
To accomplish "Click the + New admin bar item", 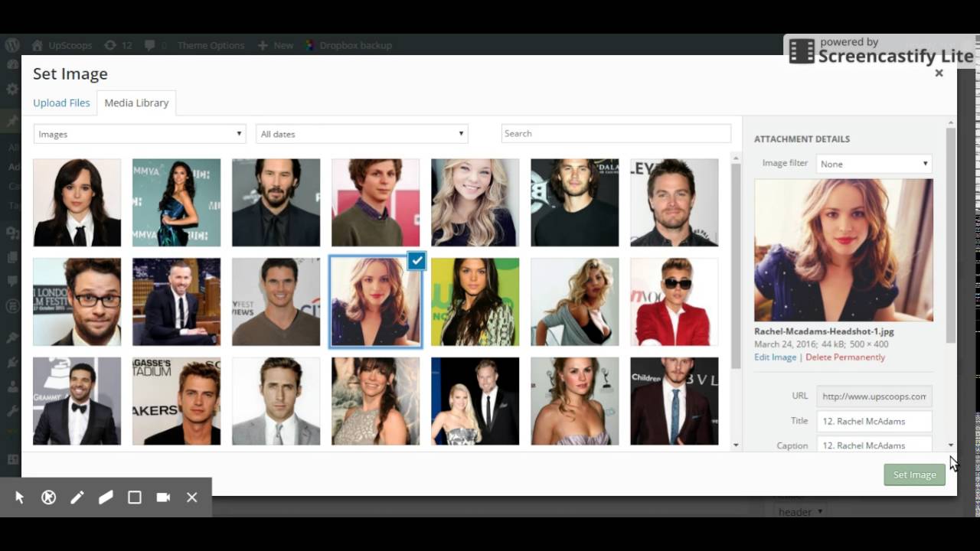I will coord(276,45).
